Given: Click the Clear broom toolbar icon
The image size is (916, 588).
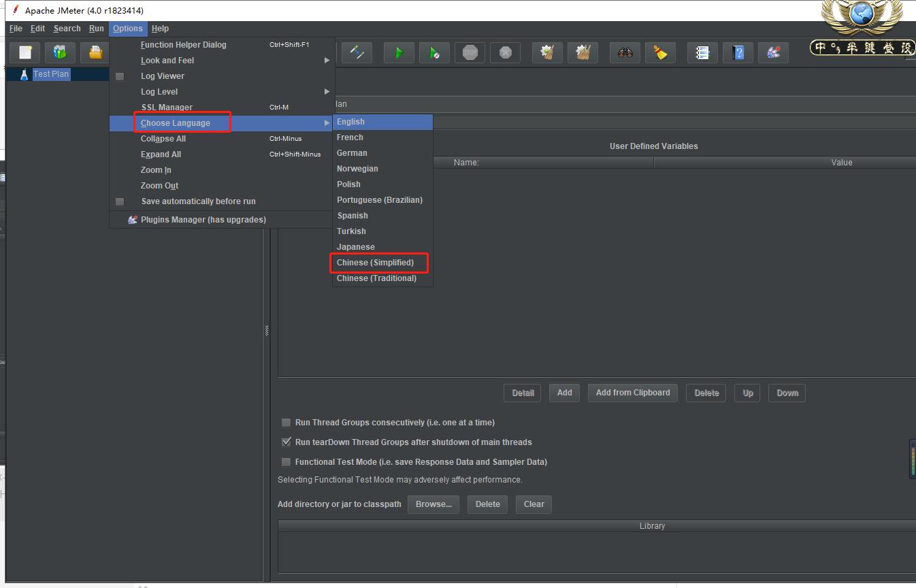Looking at the screenshot, I should tap(547, 52).
